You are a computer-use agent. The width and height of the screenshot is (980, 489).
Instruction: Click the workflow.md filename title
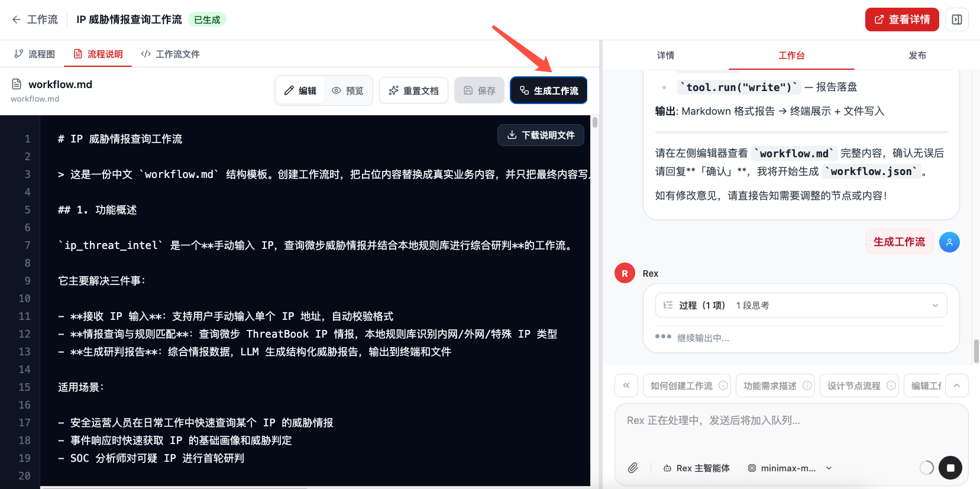coord(60,84)
